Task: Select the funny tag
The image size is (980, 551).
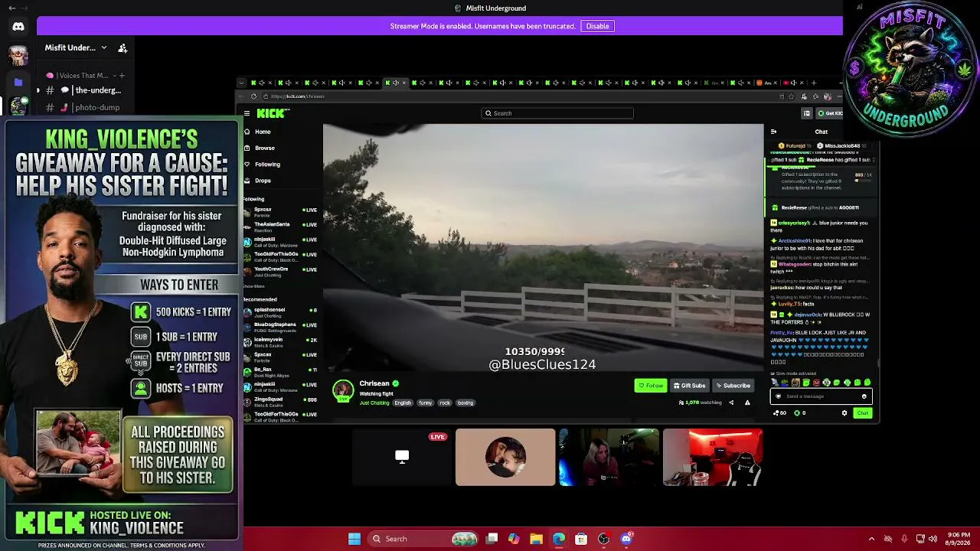Action: [426, 403]
